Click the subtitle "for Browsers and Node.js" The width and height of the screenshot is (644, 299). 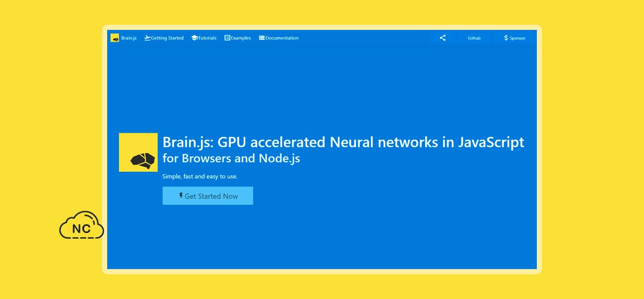click(231, 158)
